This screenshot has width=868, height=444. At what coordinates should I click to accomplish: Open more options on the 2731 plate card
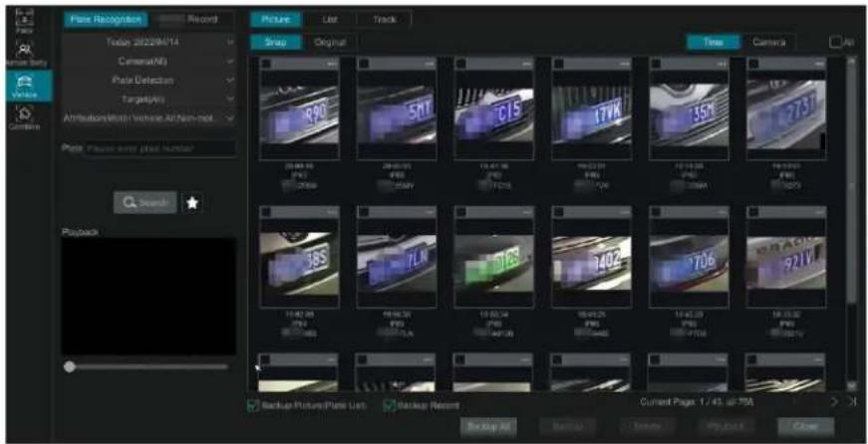[x=819, y=64]
